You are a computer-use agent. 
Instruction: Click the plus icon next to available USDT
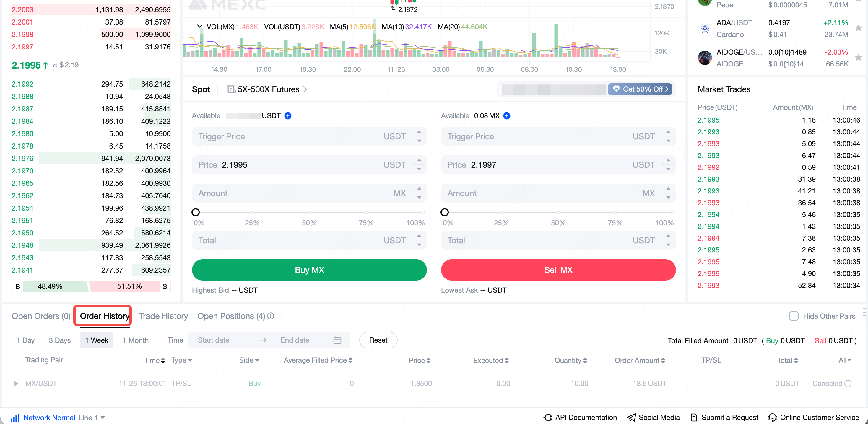point(288,116)
